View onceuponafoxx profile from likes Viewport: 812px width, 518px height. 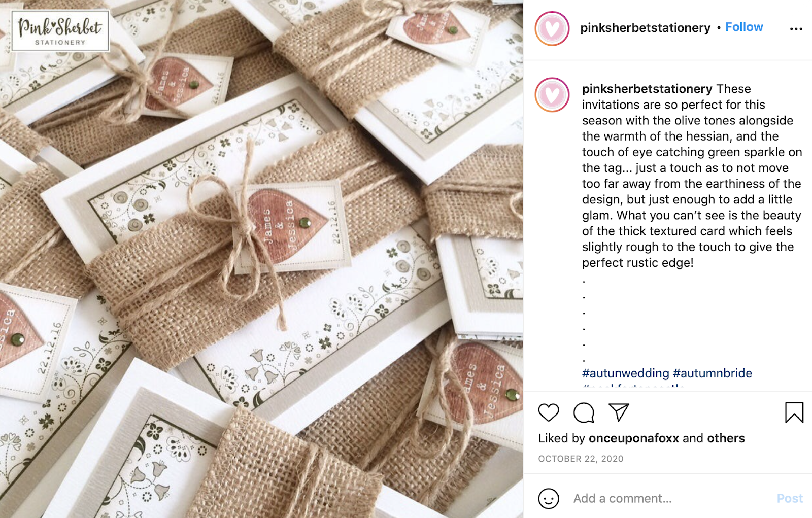(634, 438)
